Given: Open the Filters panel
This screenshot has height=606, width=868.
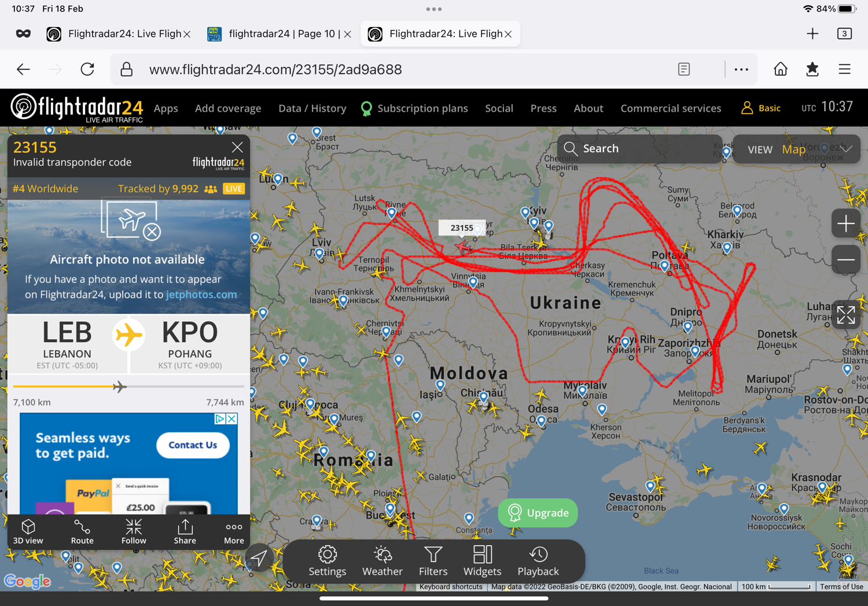Looking at the screenshot, I should pos(433,561).
